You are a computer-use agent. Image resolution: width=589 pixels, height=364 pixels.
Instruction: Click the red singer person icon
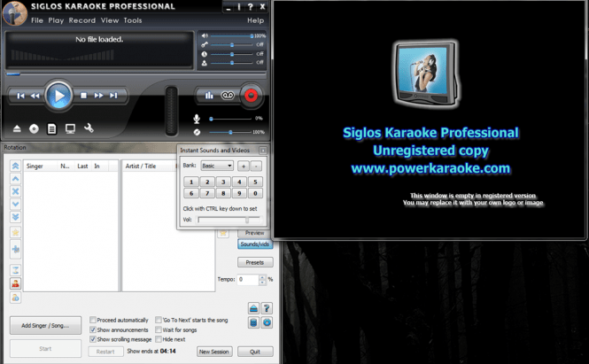coord(15,283)
